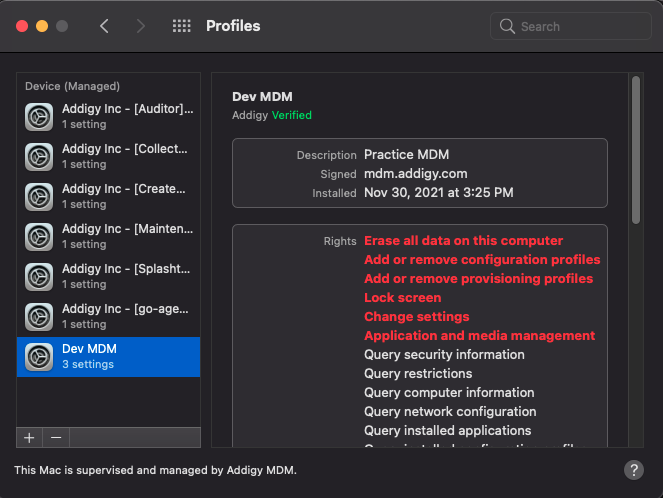Click the Dev MDM heading in details
This screenshot has height=498, width=663.
click(x=262, y=97)
